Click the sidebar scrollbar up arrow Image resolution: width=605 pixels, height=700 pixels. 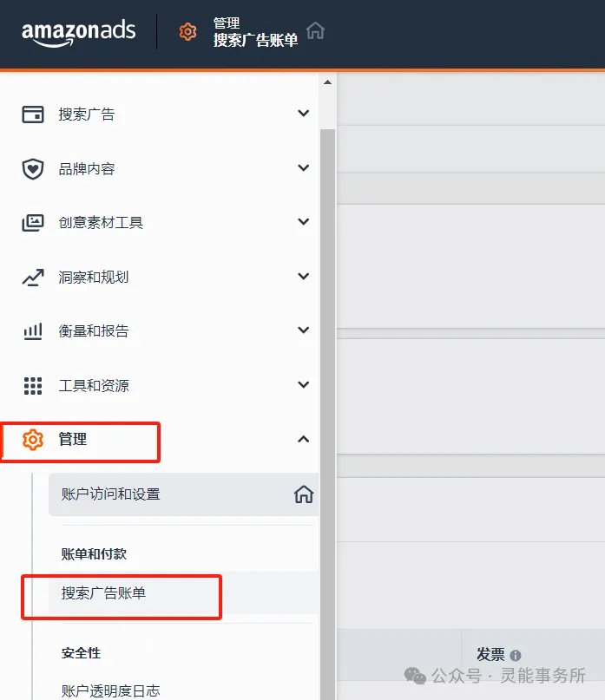(x=327, y=82)
